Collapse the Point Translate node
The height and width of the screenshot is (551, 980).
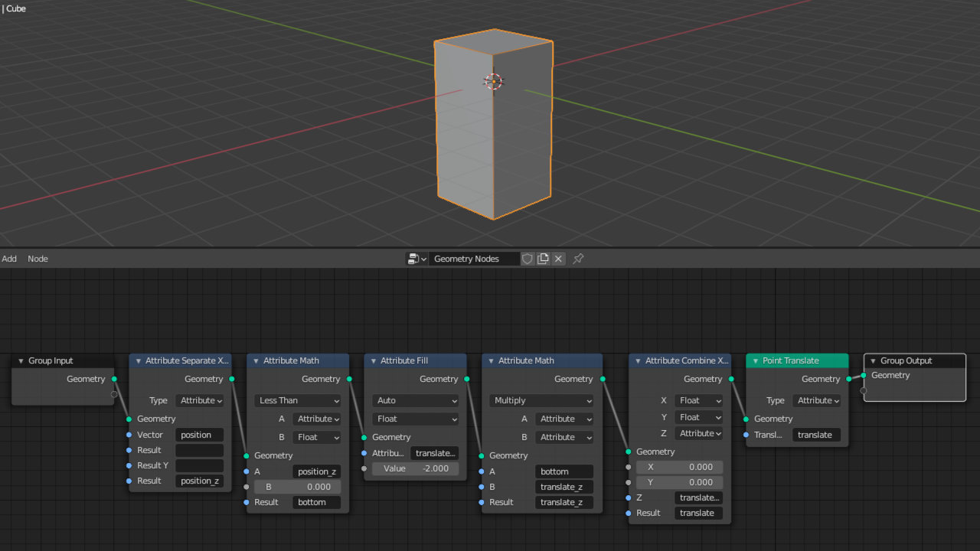coord(755,360)
